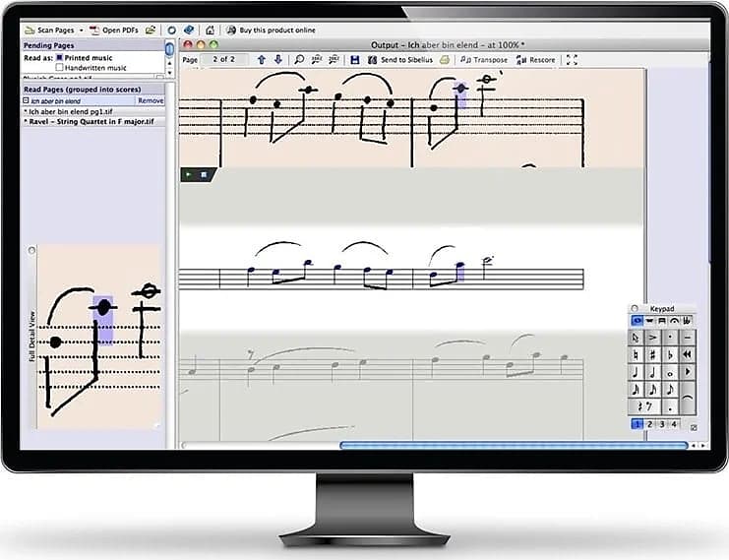This screenshot has width=729, height=560.
Task: Apply the staccato dot next to the accent key
Action: point(670,338)
